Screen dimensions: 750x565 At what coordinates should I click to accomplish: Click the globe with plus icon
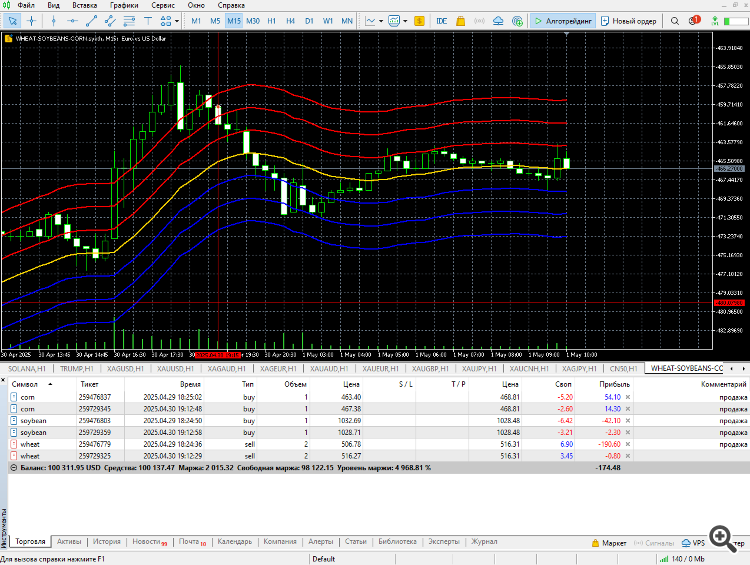517,21
